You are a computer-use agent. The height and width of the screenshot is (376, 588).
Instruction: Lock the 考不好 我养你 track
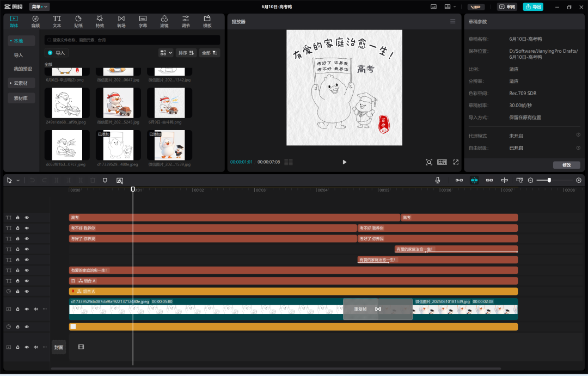(17, 228)
